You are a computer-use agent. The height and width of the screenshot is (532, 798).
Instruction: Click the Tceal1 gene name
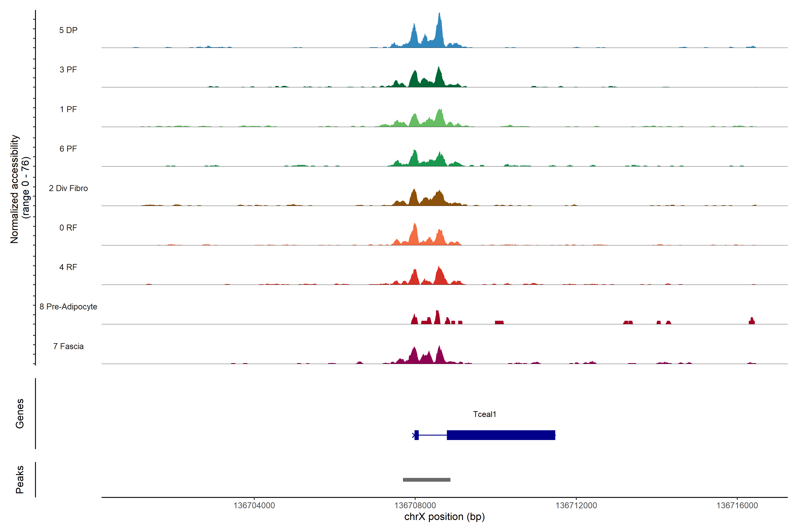tap(485, 414)
